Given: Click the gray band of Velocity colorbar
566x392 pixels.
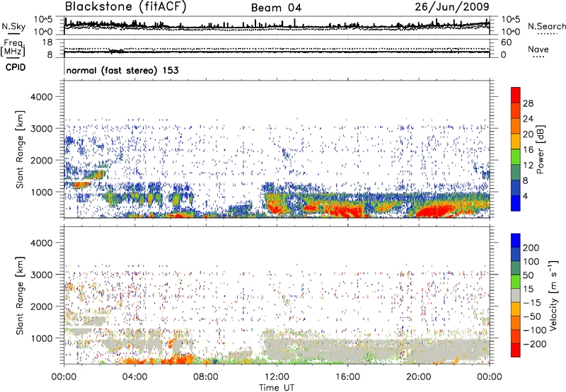Looking at the screenshot, I should (x=516, y=296).
